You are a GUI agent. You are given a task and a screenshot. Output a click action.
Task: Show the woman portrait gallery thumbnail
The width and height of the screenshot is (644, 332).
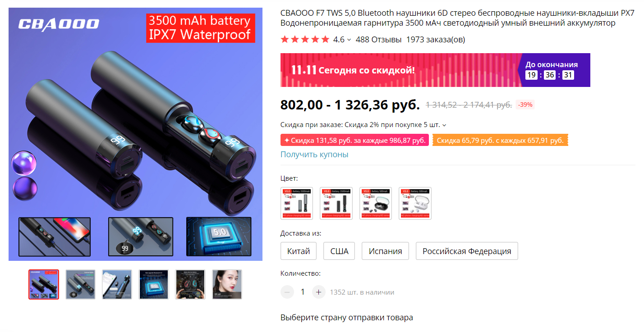pos(227,284)
